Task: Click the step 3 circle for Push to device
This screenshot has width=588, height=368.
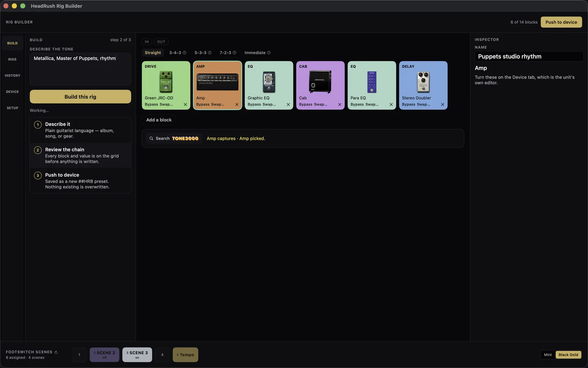Action: [38, 175]
